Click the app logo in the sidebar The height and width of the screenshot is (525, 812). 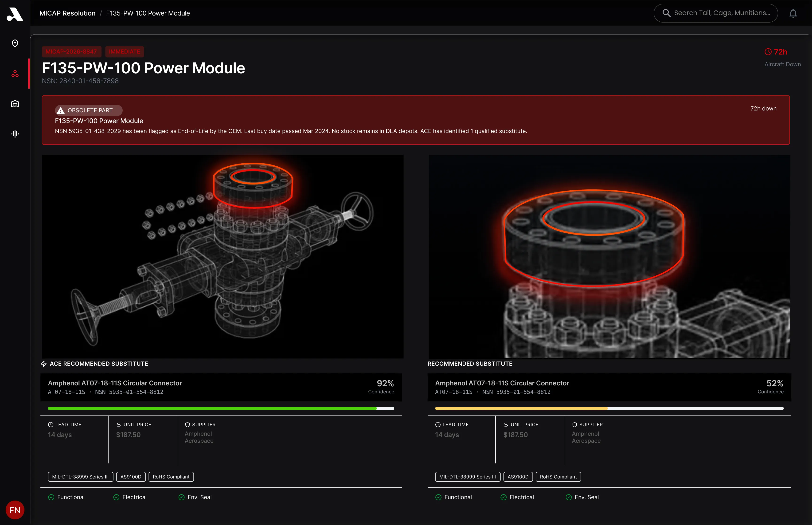point(15,14)
